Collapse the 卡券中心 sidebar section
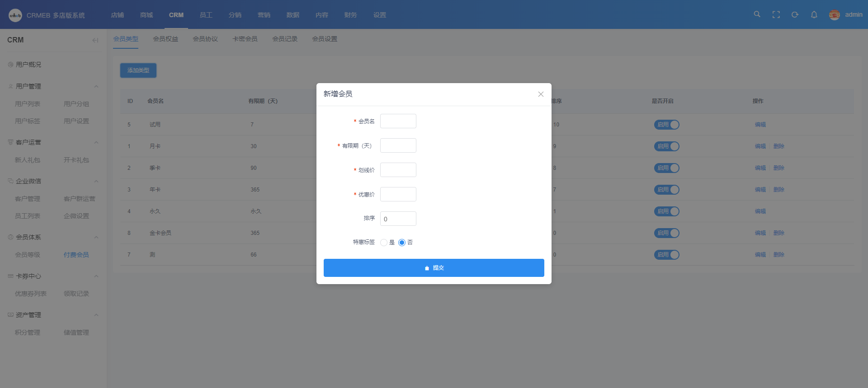 pos(96,276)
